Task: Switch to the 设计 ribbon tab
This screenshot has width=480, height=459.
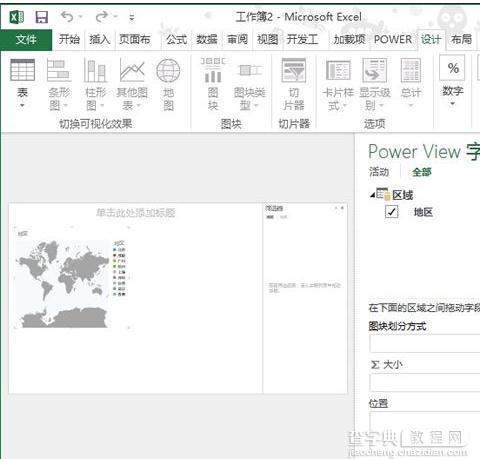Action: (431, 40)
